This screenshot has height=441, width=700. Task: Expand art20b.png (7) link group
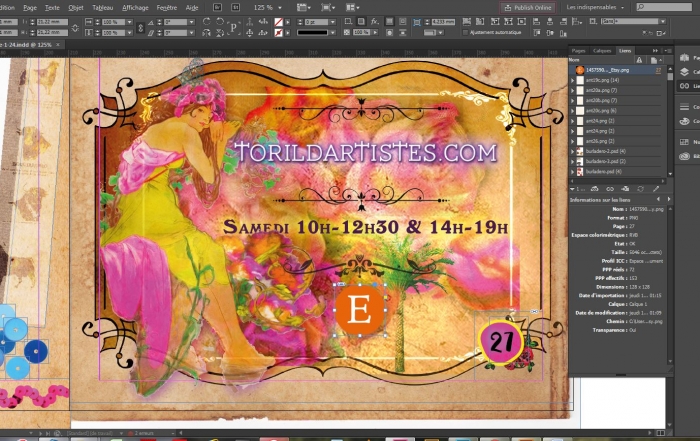tap(573, 100)
